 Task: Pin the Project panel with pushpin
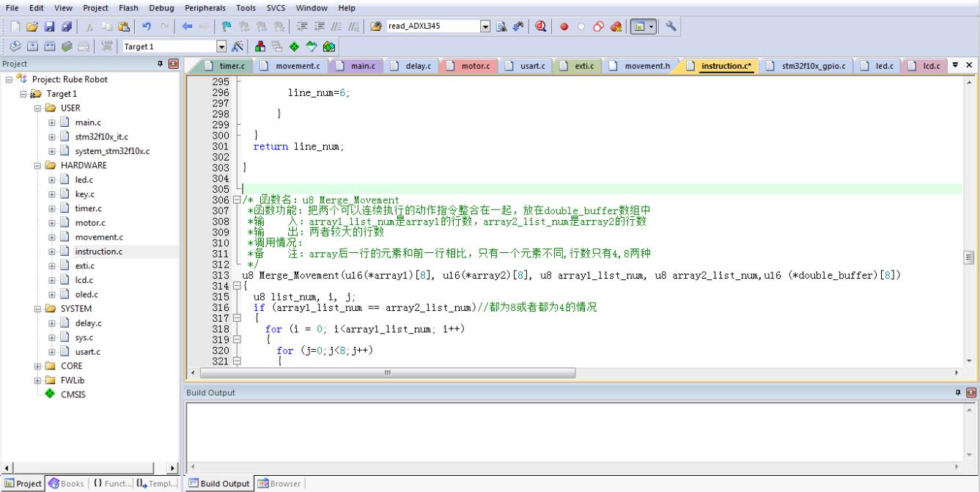pos(161,65)
